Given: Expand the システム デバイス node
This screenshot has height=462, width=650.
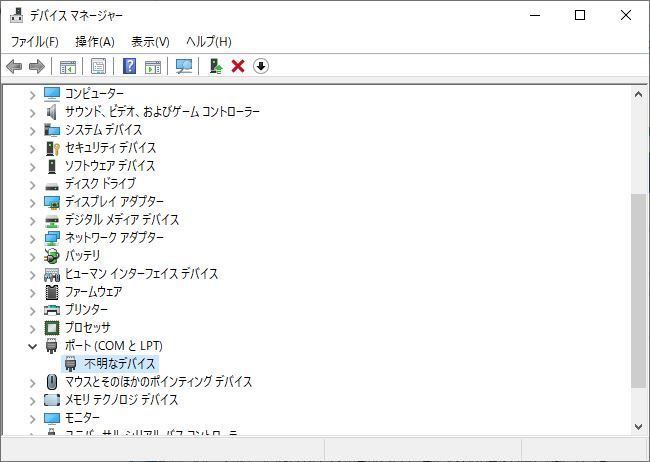Looking at the screenshot, I should 33,131.
